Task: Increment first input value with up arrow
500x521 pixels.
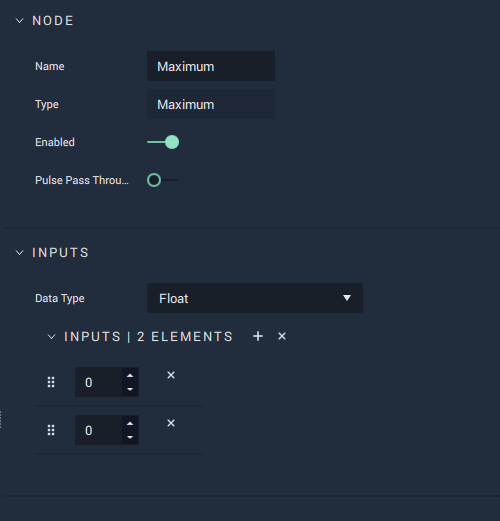Action: pos(130,376)
